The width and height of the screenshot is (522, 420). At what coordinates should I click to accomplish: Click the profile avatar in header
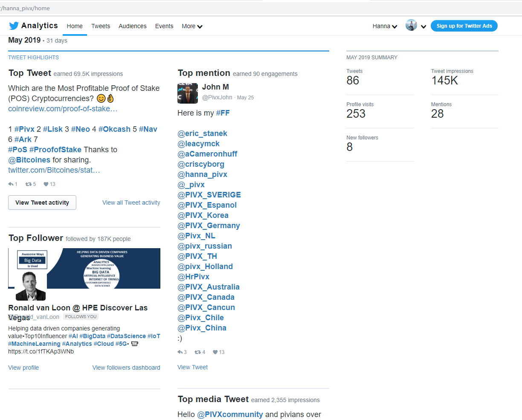coord(411,25)
